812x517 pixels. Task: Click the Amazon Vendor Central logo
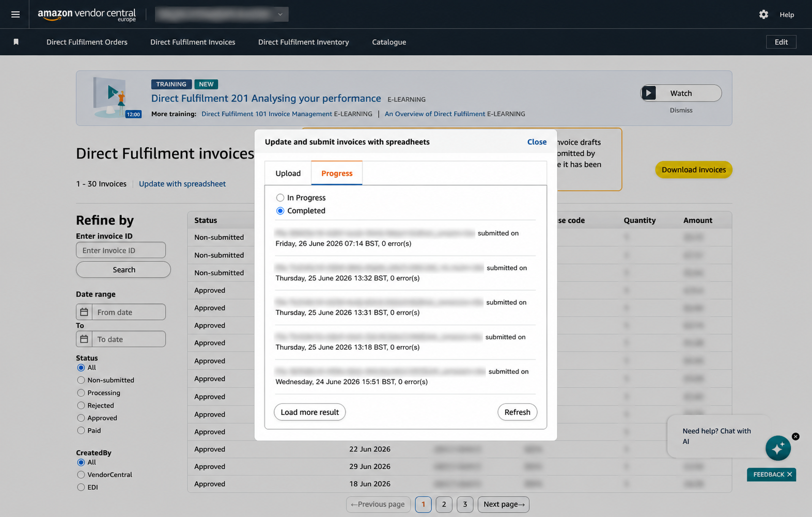click(x=87, y=14)
